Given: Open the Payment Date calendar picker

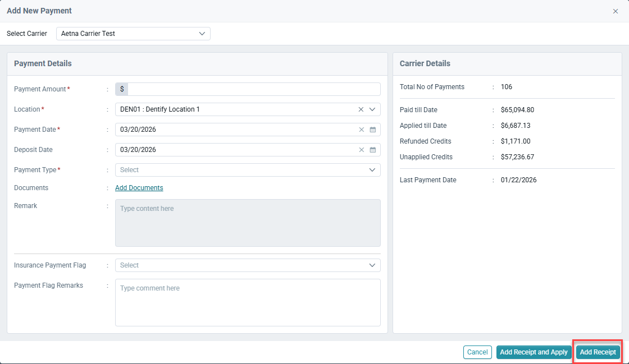Looking at the screenshot, I should point(373,130).
